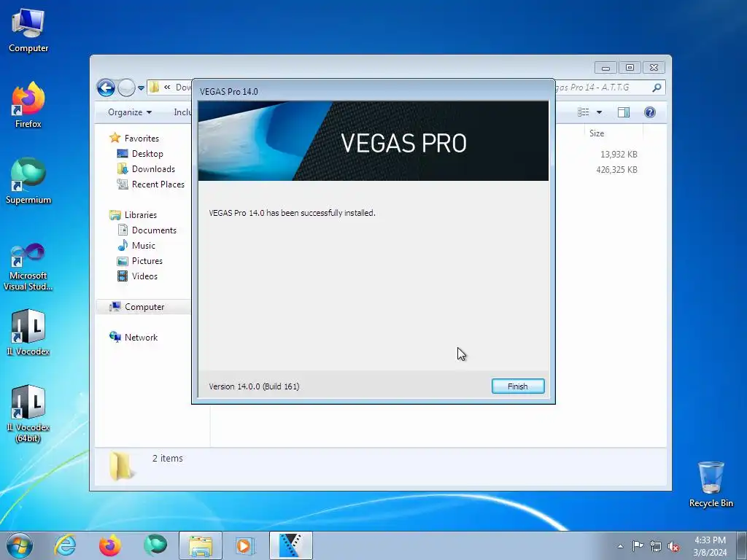Sort by the Size column header
The image size is (747, 560).
597,133
